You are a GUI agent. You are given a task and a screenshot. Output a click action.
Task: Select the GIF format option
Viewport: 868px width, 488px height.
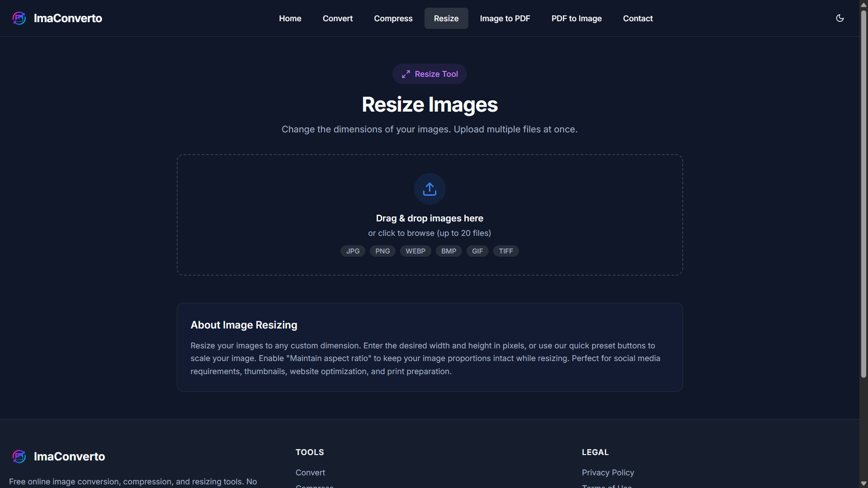pos(477,251)
